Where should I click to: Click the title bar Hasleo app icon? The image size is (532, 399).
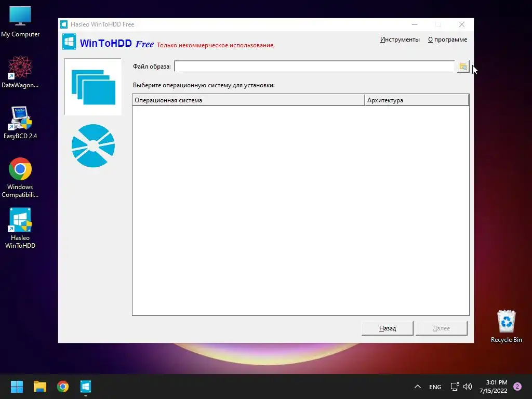(64, 24)
